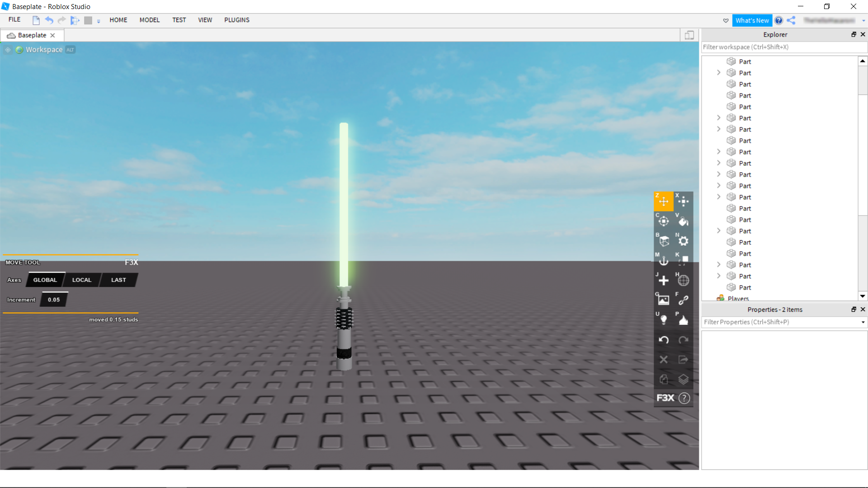This screenshot has width=868, height=488.
Task: Open the Filter Properties dropdown arrow
Action: (863, 322)
